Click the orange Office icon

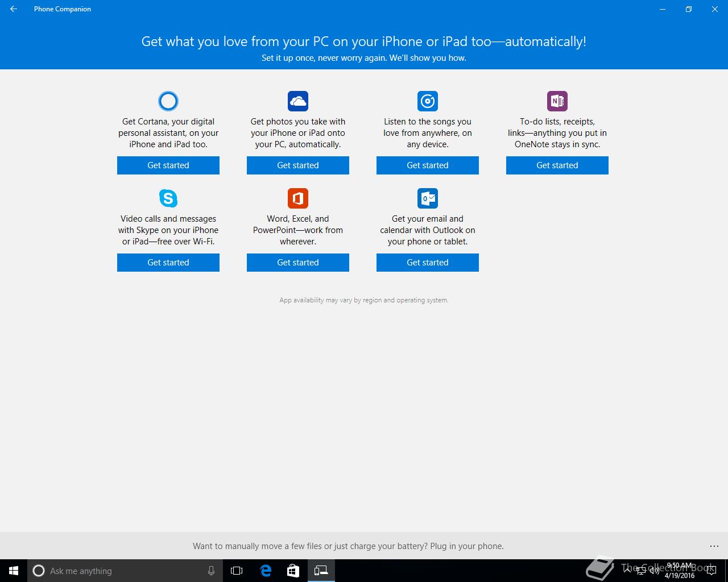click(x=298, y=198)
